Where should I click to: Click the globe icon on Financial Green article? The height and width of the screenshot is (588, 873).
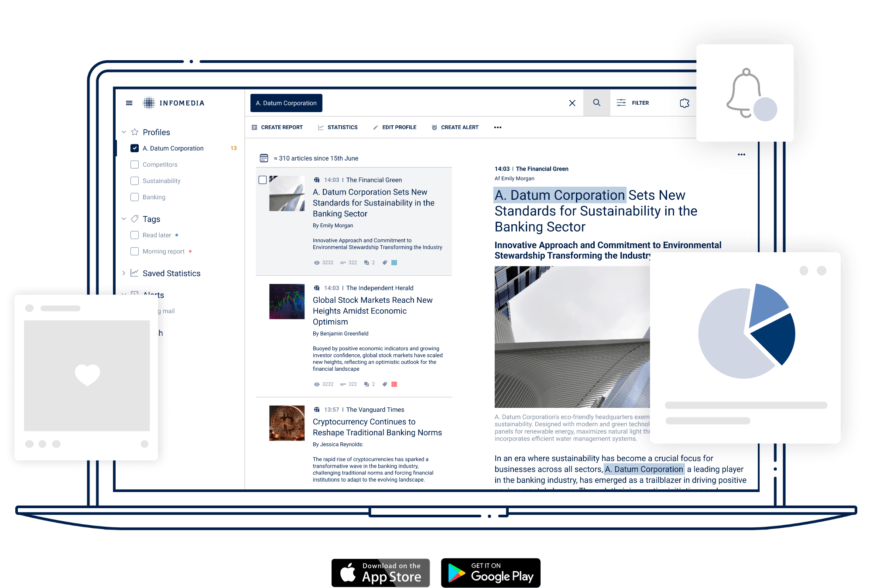[317, 180]
